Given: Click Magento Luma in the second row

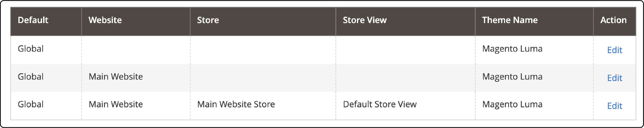Looking at the screenshot, I should pos(512,77).
